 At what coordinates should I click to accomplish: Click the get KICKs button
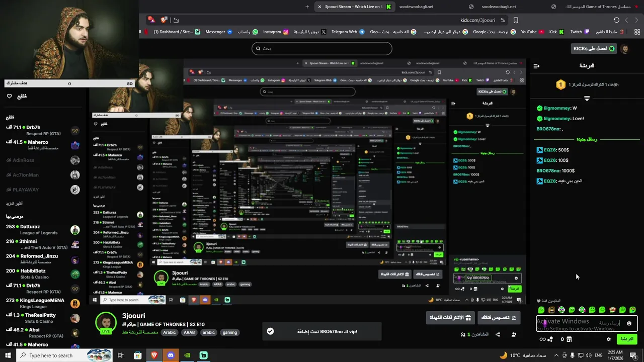(x=594, y=49)
